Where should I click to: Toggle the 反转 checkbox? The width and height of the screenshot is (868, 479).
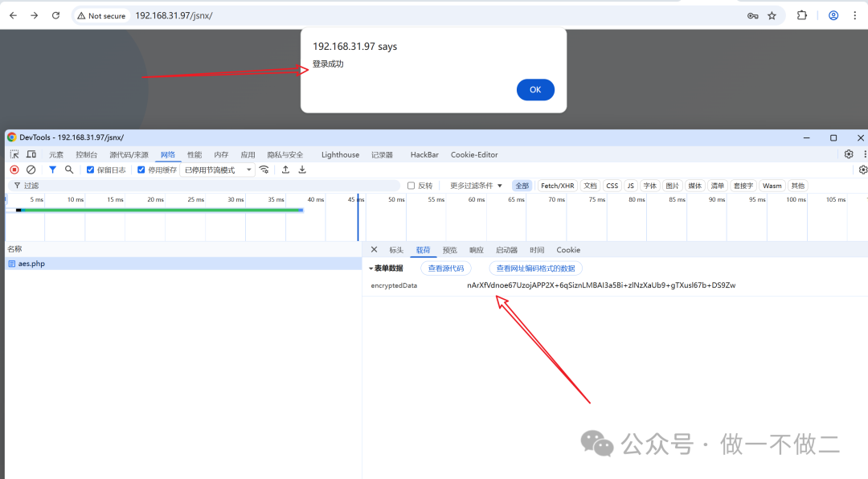click(411, 186)
